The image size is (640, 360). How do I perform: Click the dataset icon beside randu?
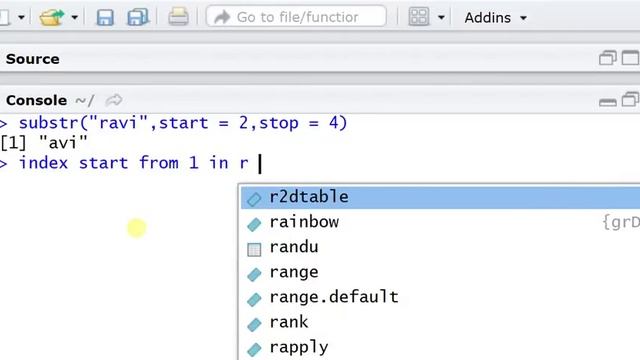(x=254, y=249)
